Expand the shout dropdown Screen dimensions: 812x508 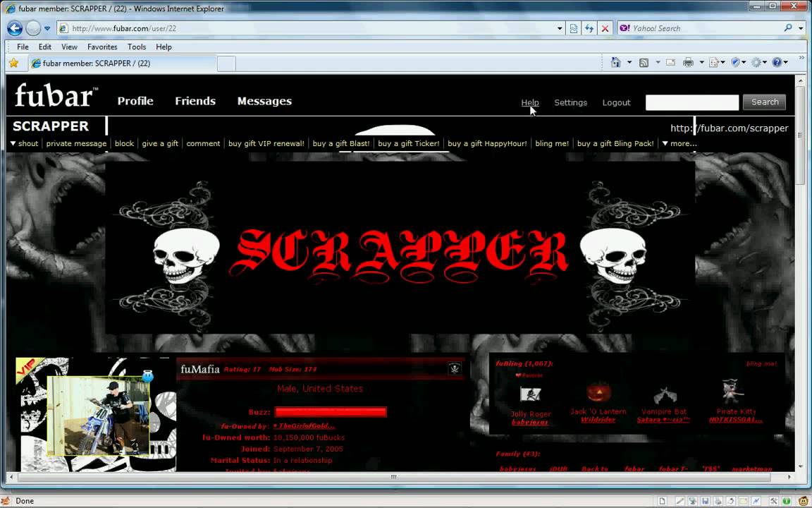click(25, 144)
